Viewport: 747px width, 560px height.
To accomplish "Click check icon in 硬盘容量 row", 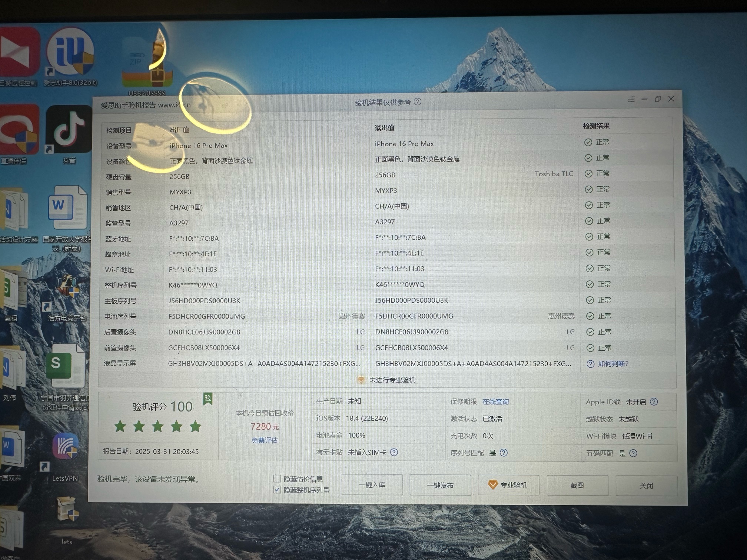I will tap(588, 174).
